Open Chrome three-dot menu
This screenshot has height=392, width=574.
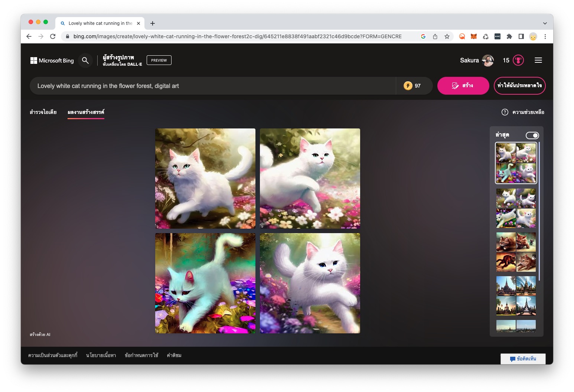coord(545,36)
